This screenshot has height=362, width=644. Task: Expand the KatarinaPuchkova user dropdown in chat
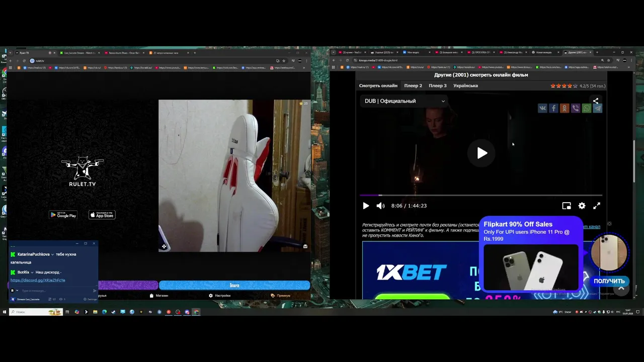click(53, 254)
